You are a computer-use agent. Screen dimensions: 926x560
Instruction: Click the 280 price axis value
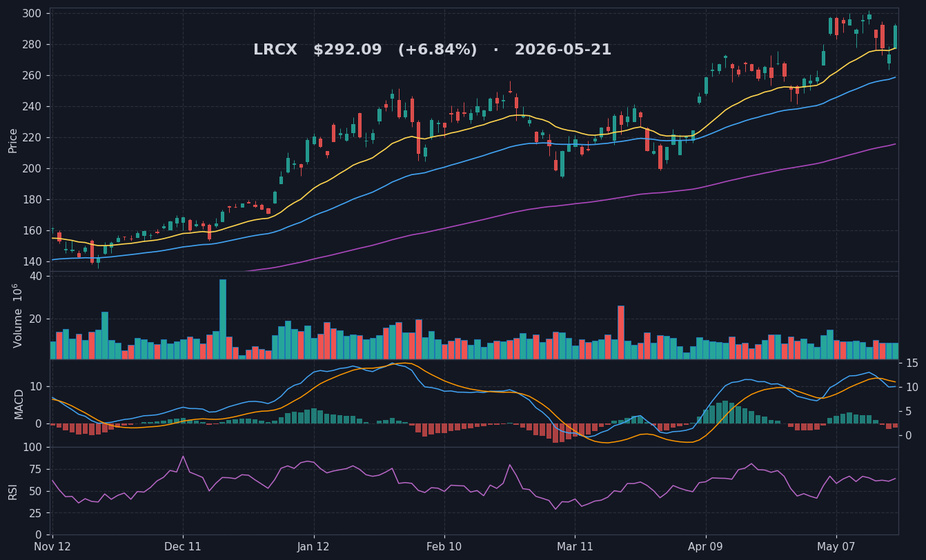tap(31, 44)
